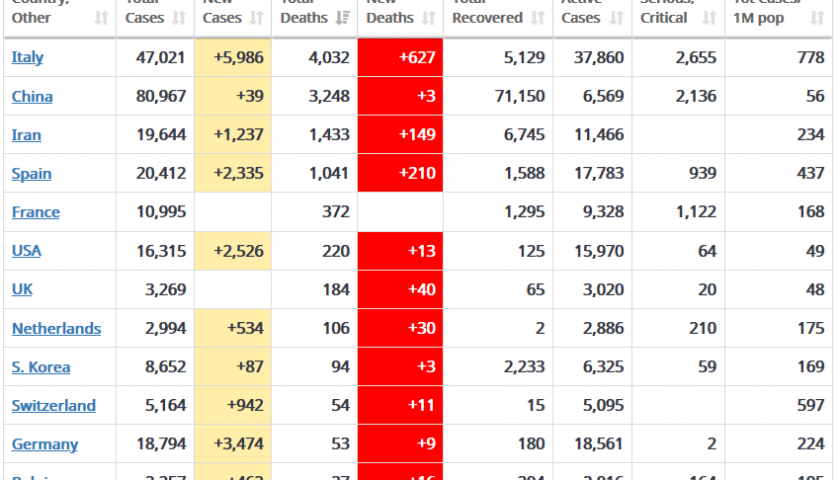The height and width of the screenshot is (480, 840).
Task: Select Iran new deaths +149 cell
Action: (x=400, y=134)
